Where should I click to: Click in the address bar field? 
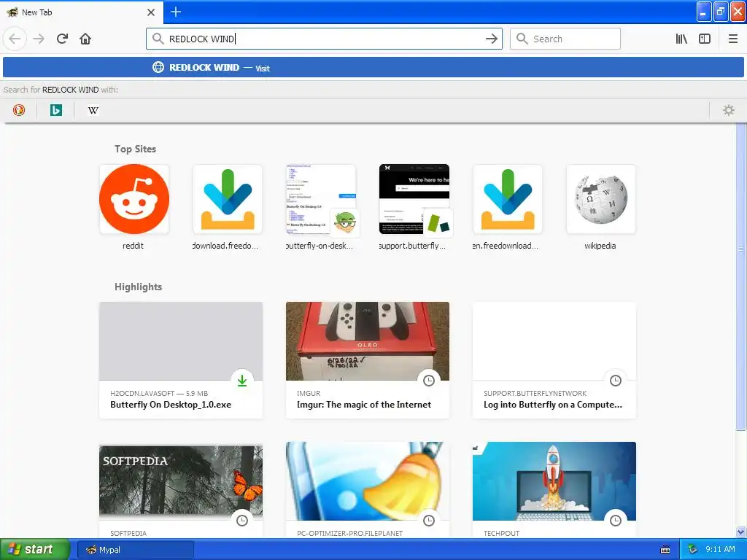pos(324,39)
